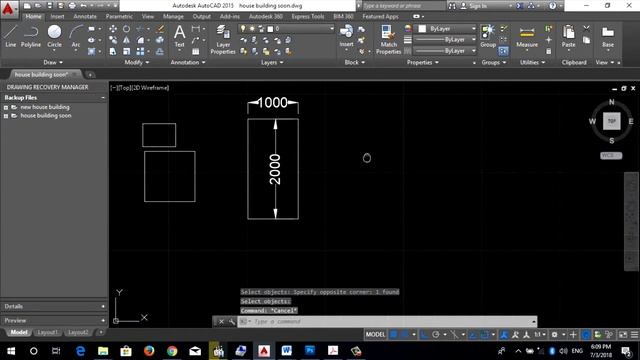
Task: Toggle isometric drafting in status bar
Action: coord(454,335)
